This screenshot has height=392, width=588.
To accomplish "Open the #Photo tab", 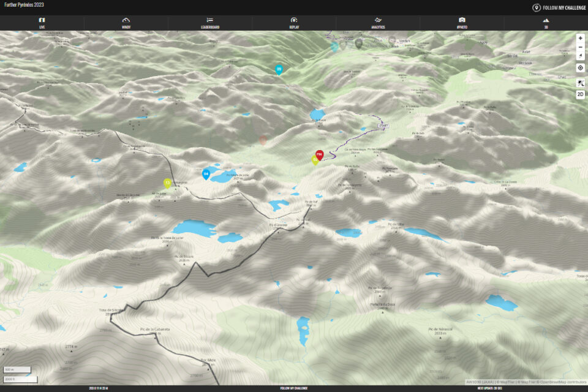I will [462, 23].
